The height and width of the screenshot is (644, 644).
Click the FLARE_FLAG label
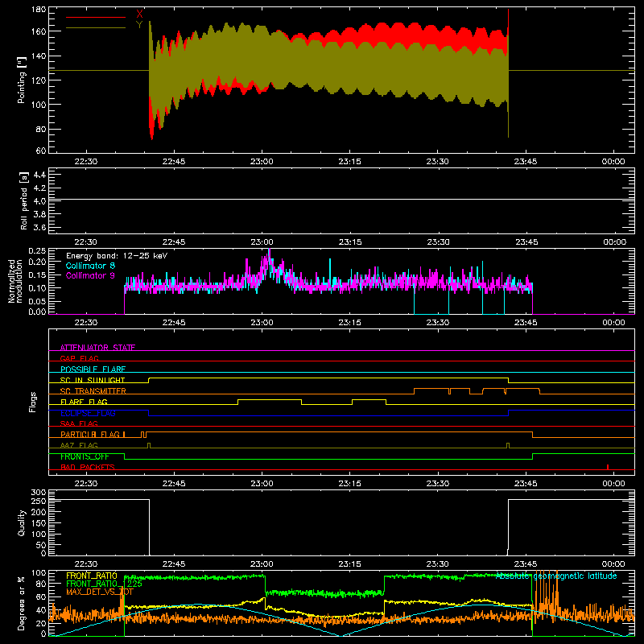84,402
